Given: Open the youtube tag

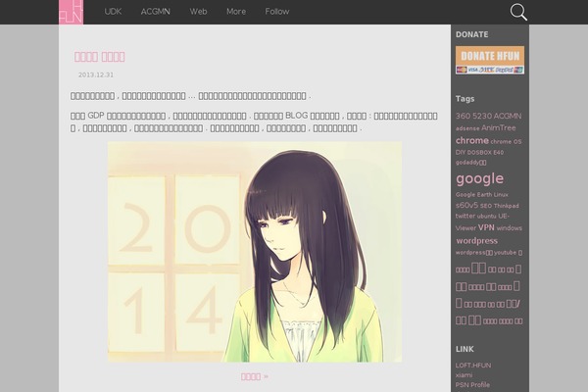Looking at the screenshot, I should click(505, 253).
